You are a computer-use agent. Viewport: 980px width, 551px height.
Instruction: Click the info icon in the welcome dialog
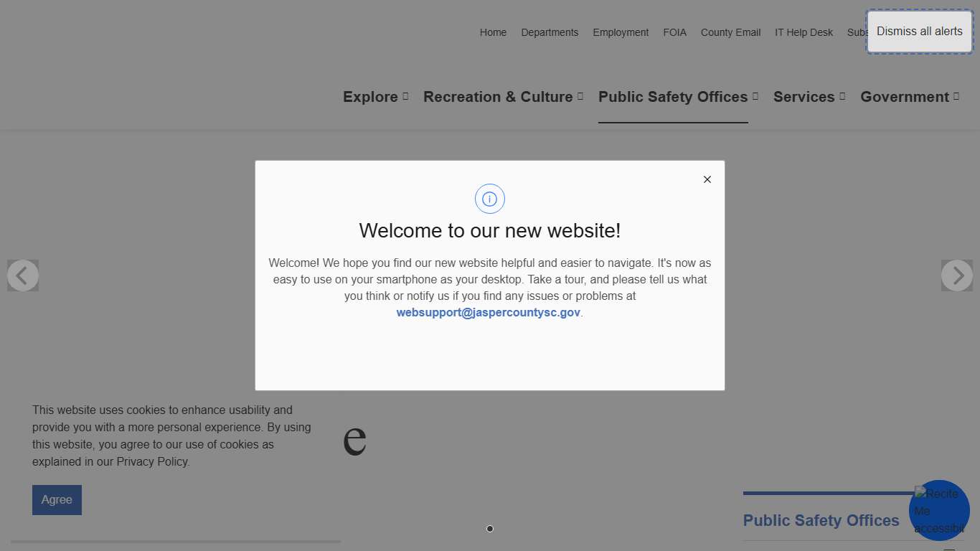point(490,199)
